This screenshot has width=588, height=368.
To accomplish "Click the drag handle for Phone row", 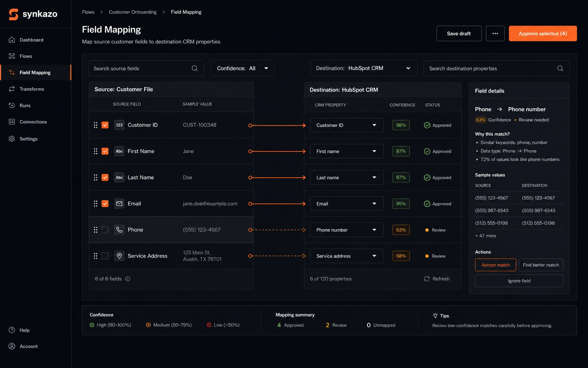I will point(96,230).
